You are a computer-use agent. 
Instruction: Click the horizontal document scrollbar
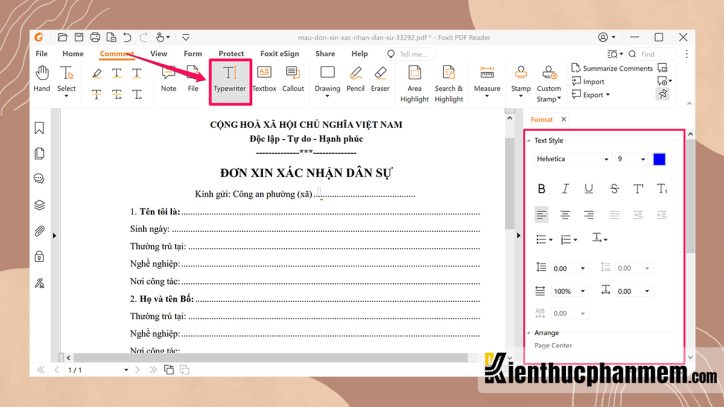[x=271, y=358]
